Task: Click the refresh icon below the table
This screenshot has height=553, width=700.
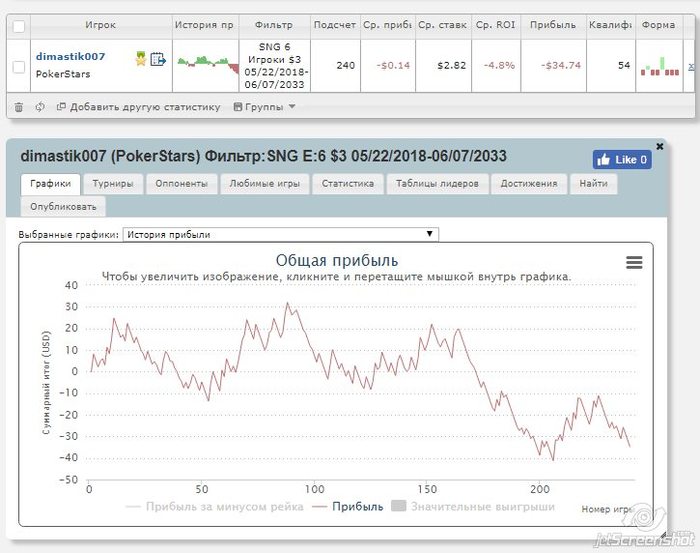Action: click(40, 107)
